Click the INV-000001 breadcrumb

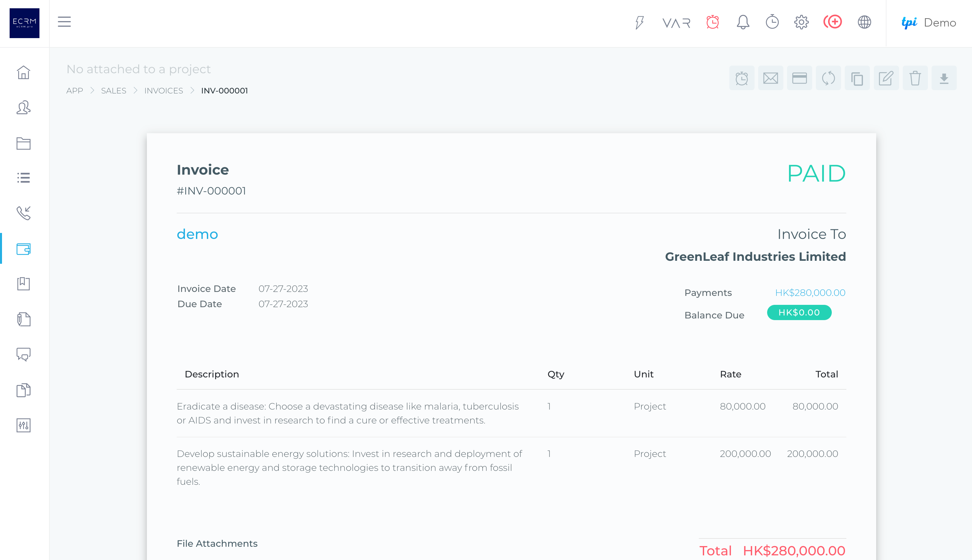[x=224, y=91]
